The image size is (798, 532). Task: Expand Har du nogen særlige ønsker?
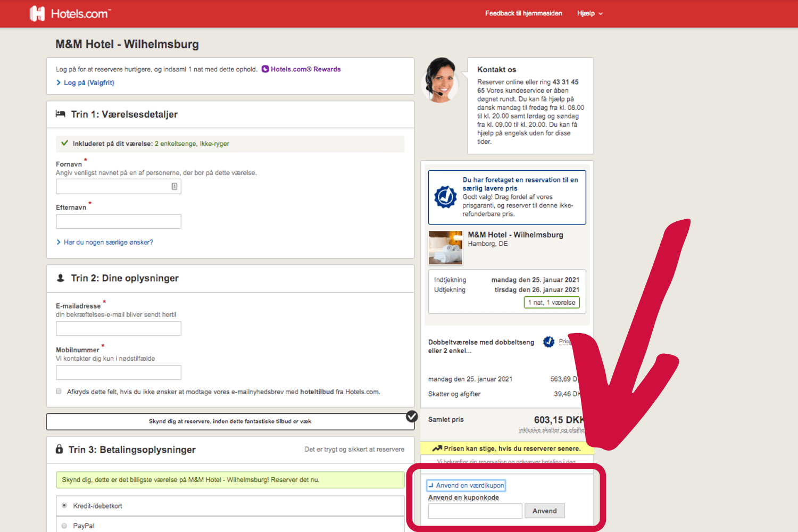108,242
